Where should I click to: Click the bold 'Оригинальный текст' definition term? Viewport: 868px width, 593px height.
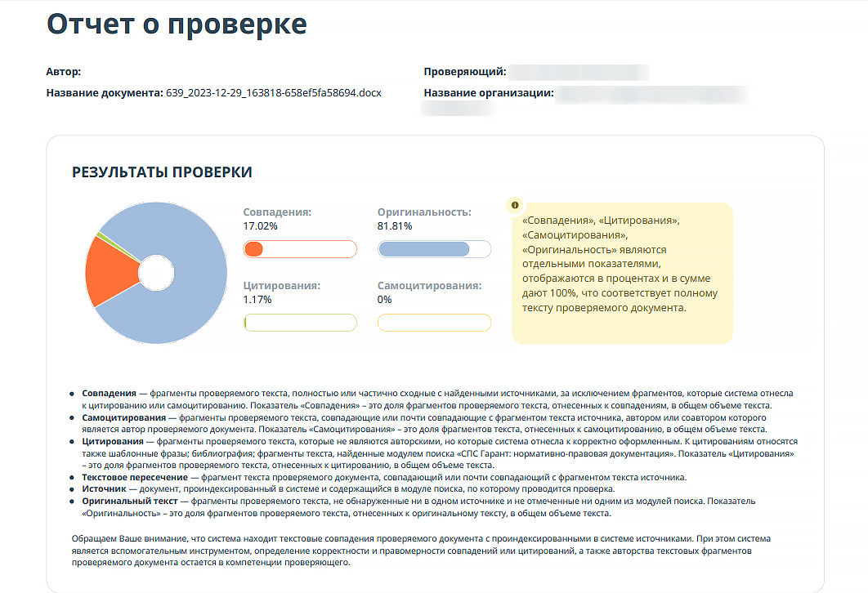pyautogui.click(x=130, y=502)
